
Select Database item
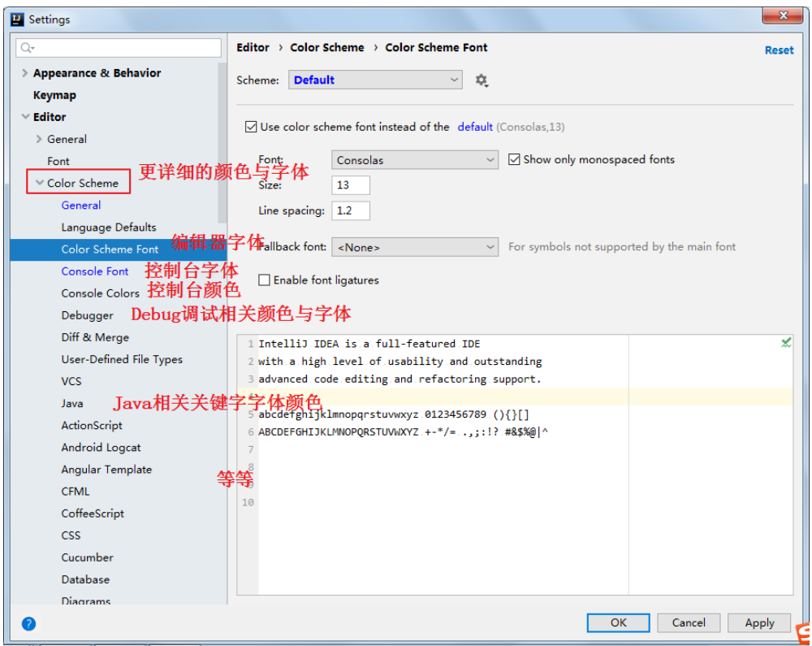pyautogui.click(x=85, y=579)
